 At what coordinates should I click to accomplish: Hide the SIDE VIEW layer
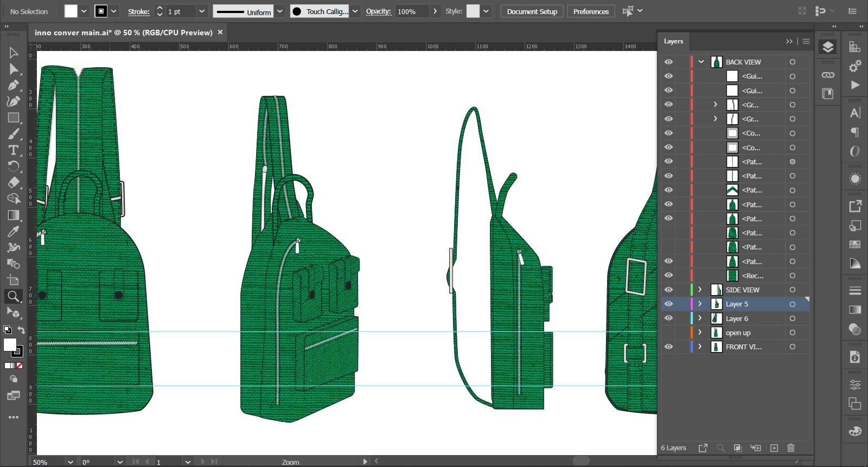(668, 290)
